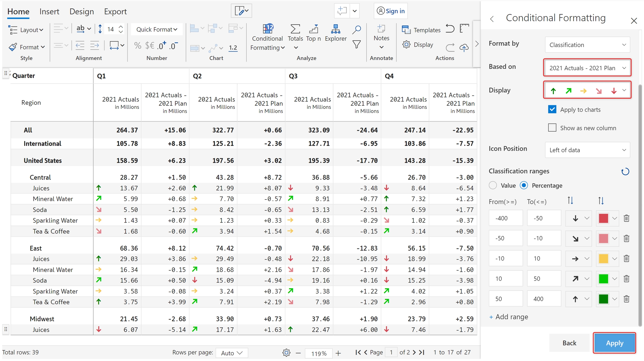Switch to the Insert tab

pyautogui.click(x=49, y=11)
